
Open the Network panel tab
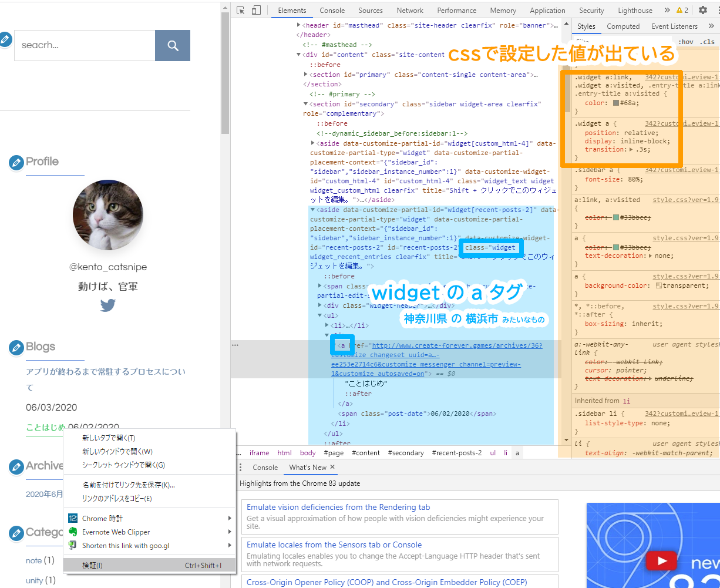410,11
